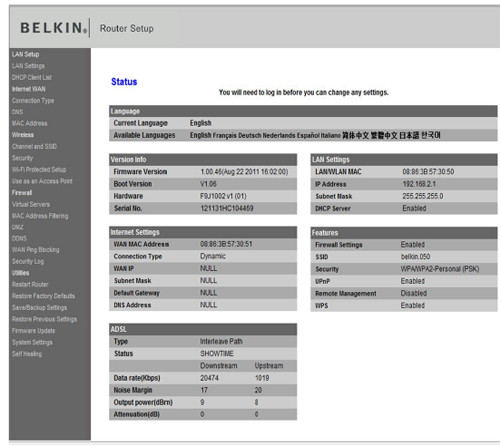Click the Wireless sidebar heading
The width and height of the screenshot is (500, 446).
[23, 135]
